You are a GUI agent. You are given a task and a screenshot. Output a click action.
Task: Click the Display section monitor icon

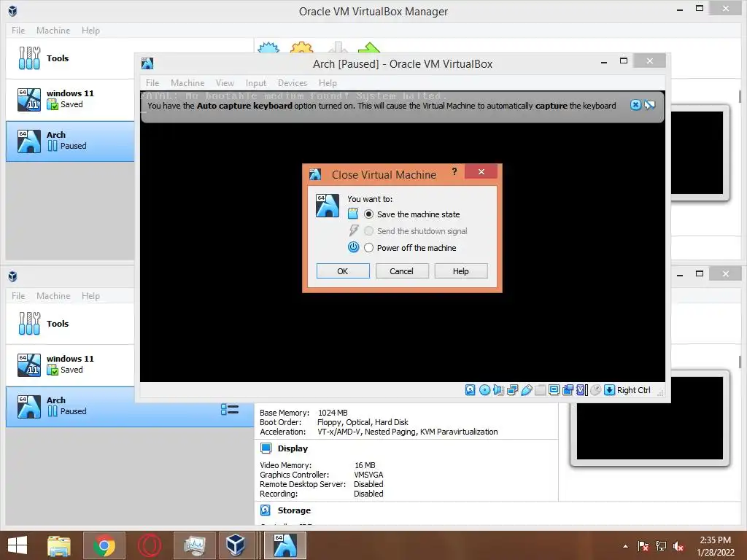coord(266,448)
